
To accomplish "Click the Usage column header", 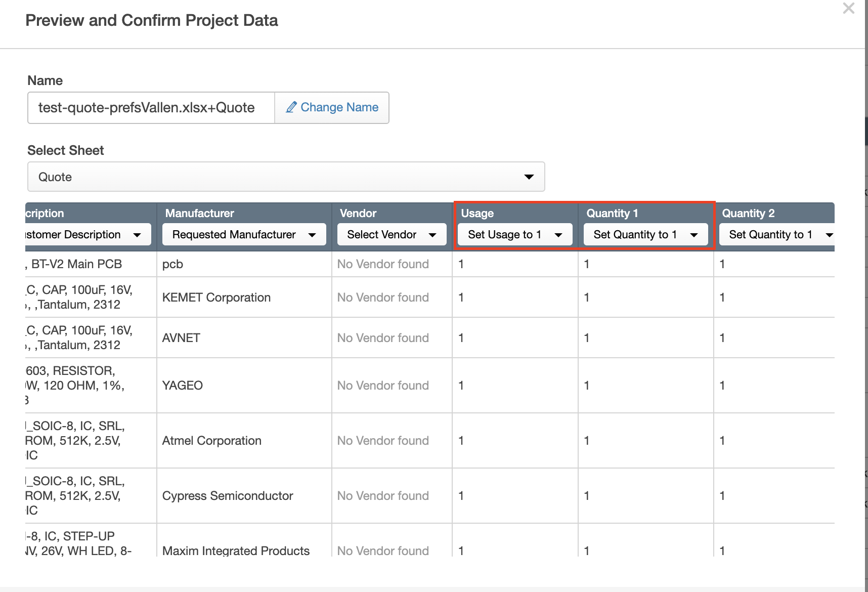I will pos(477,213).
